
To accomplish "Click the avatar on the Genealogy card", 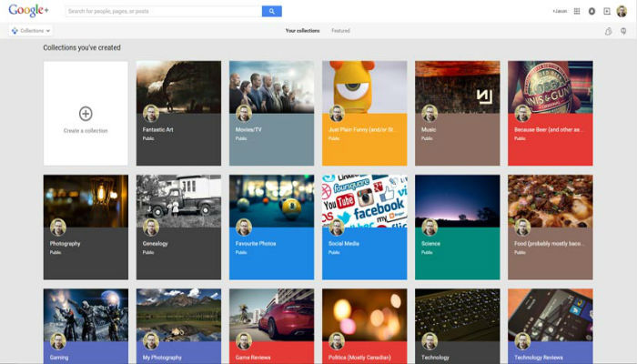I will click(x=151, y=227).
